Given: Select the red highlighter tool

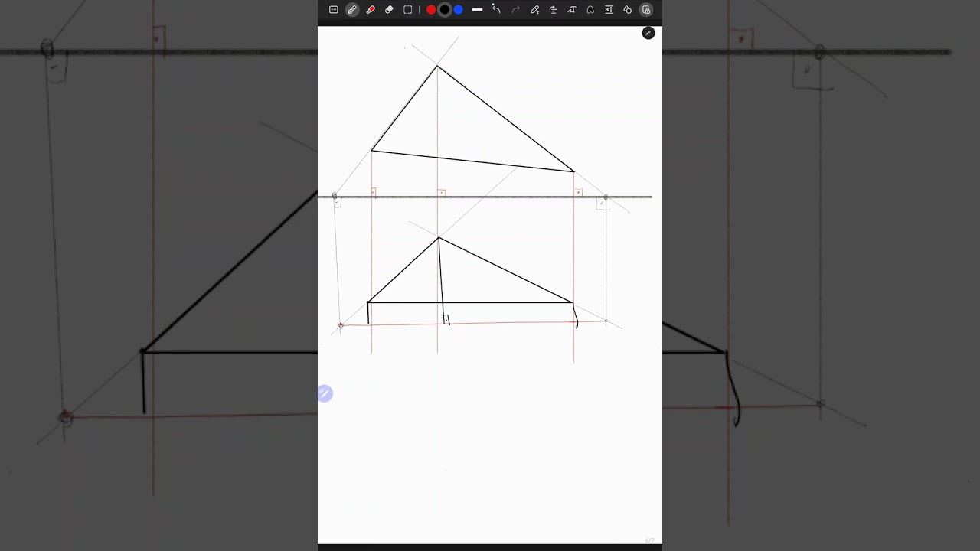Looking at the screenshot, I should coord(371,10).
